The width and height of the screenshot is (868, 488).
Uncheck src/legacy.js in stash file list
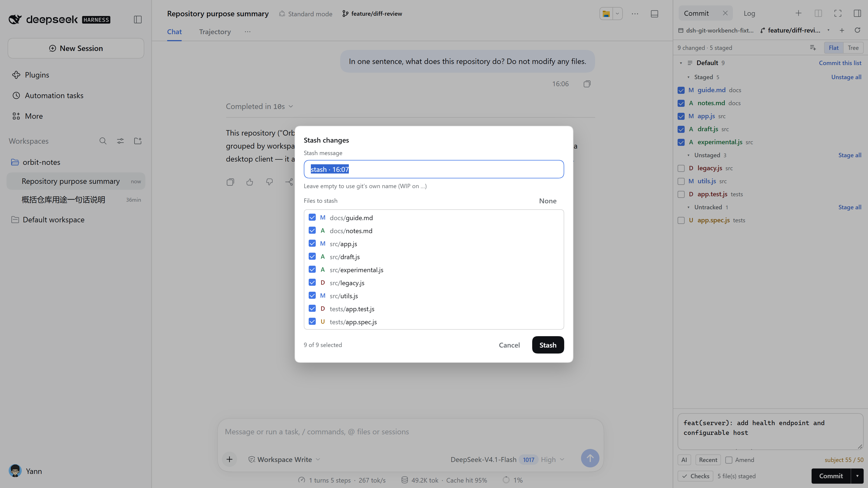pyautogui.click(x=312, y=282)
